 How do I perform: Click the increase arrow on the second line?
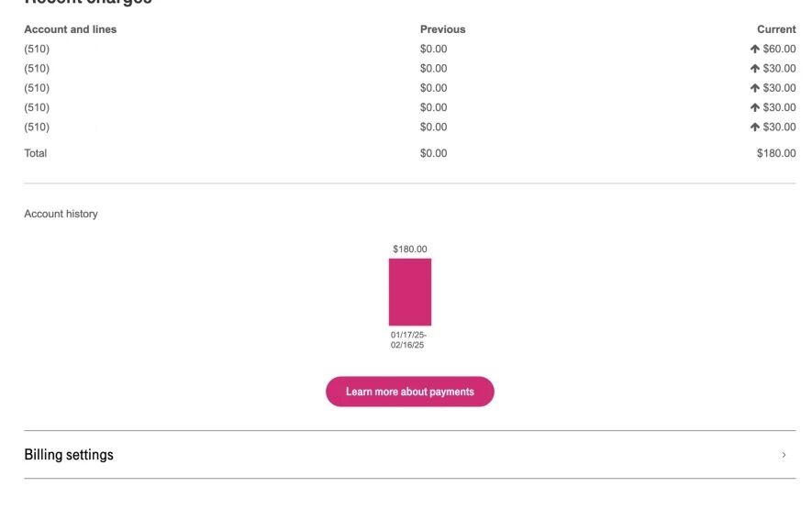(x=755, y=69)
